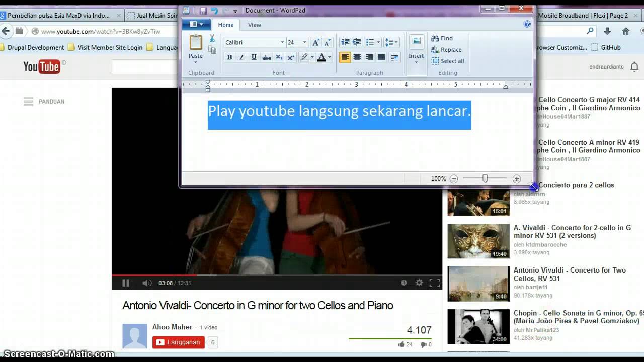Viewport: 644px width, 362px height.
Task: Click the YouTube video progress bar
Action: click(x=277, y=275)
